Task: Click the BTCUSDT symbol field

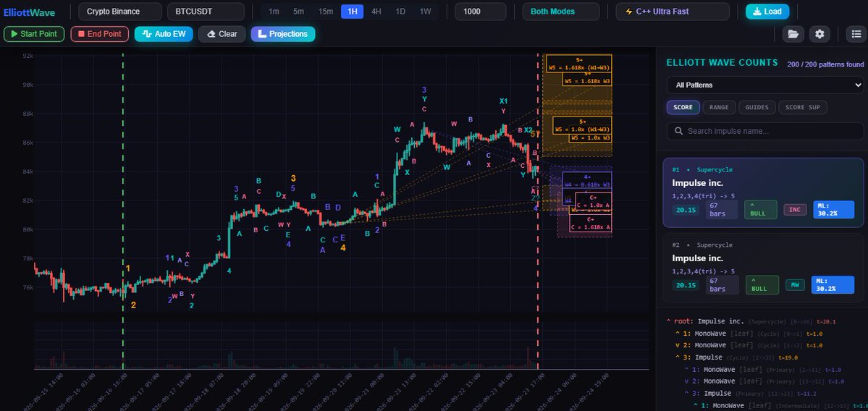Action: point(206,12)
